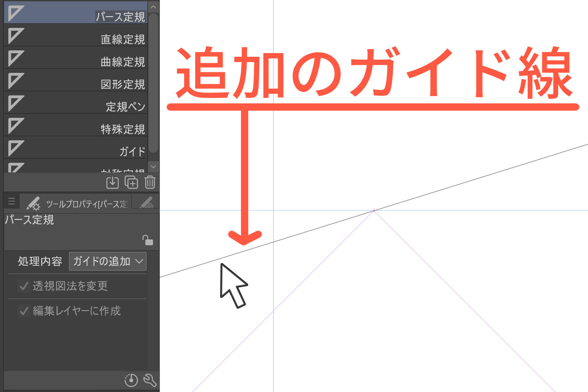Select the 特殊定規 sub tool
Screen dimensions: 588x392
[76, 125]
